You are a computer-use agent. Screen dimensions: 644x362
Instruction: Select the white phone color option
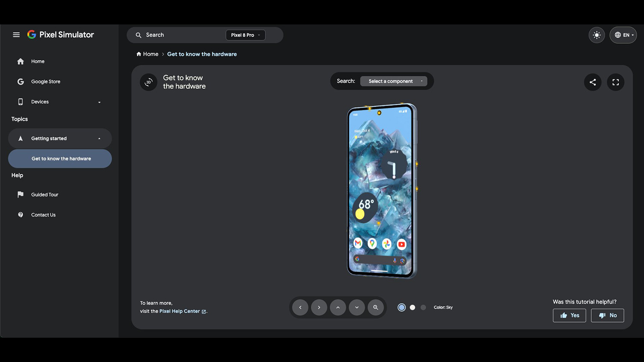coord(413,308)
